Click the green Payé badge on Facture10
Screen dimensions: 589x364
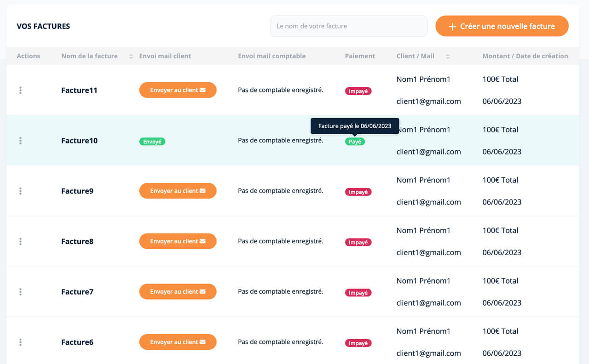pos(355,142)
